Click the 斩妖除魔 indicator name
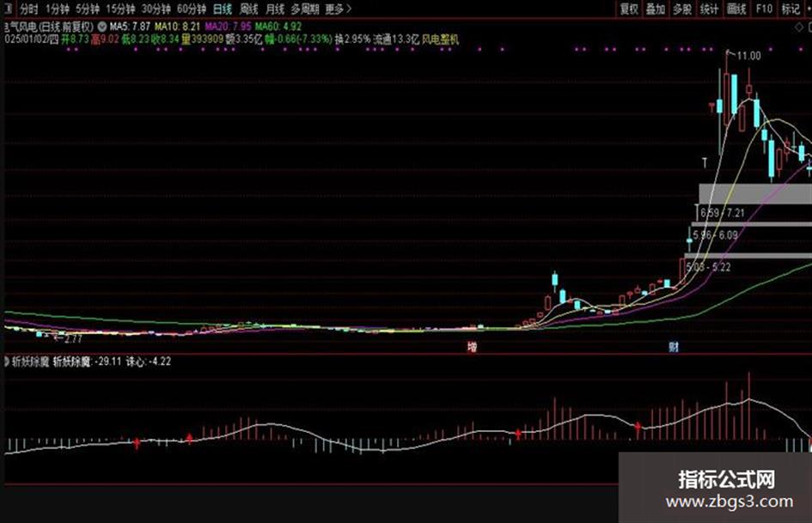The width and height of the screenshot is (812, 523). point(30,362)
